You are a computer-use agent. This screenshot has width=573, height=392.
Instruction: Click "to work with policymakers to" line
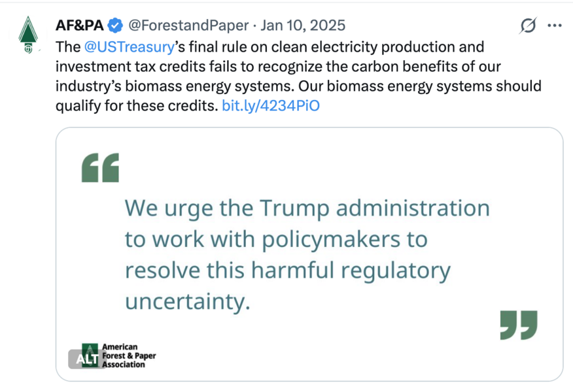(x=276, y=239)
